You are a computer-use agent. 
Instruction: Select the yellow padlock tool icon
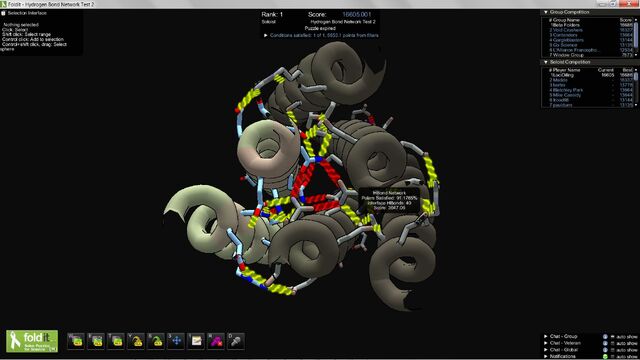click(x=136, y=341)
